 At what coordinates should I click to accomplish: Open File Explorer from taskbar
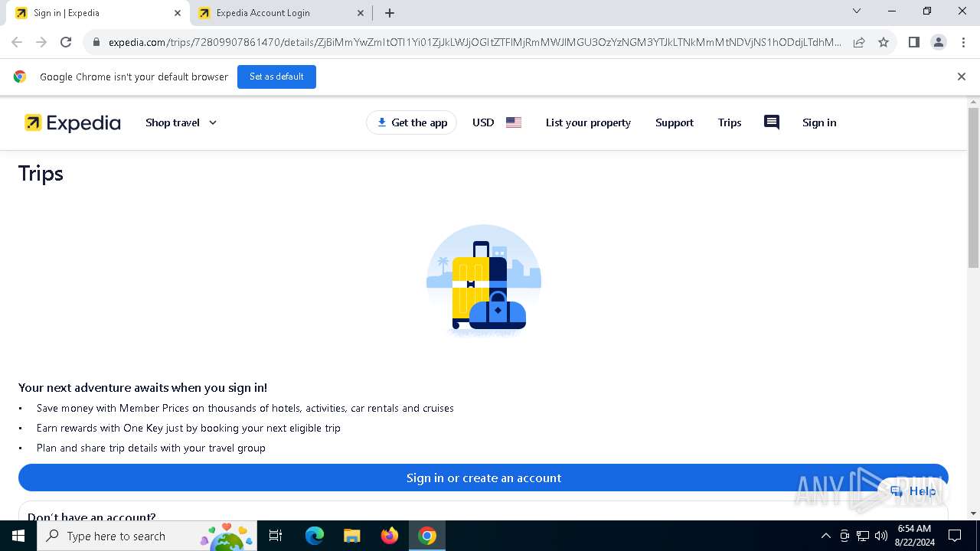click(352, 536)
